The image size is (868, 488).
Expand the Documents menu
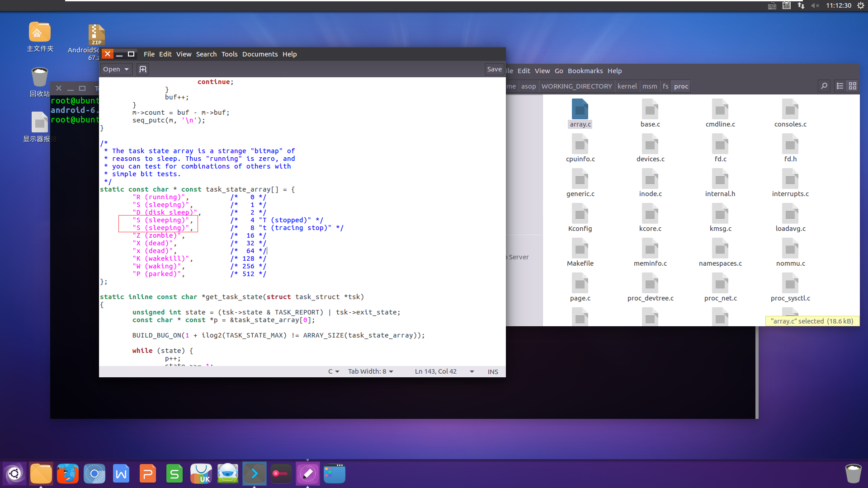[x=259, y=54]
